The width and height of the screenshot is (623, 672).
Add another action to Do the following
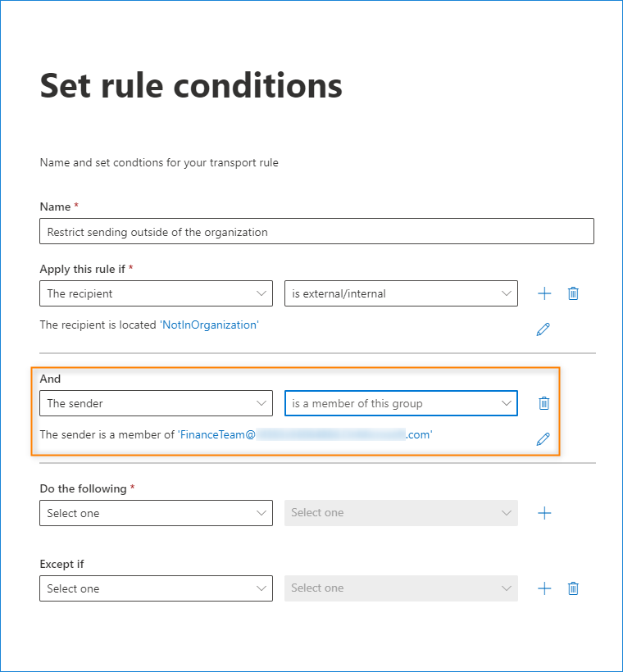pyautogui.click(x=544, y=513)
